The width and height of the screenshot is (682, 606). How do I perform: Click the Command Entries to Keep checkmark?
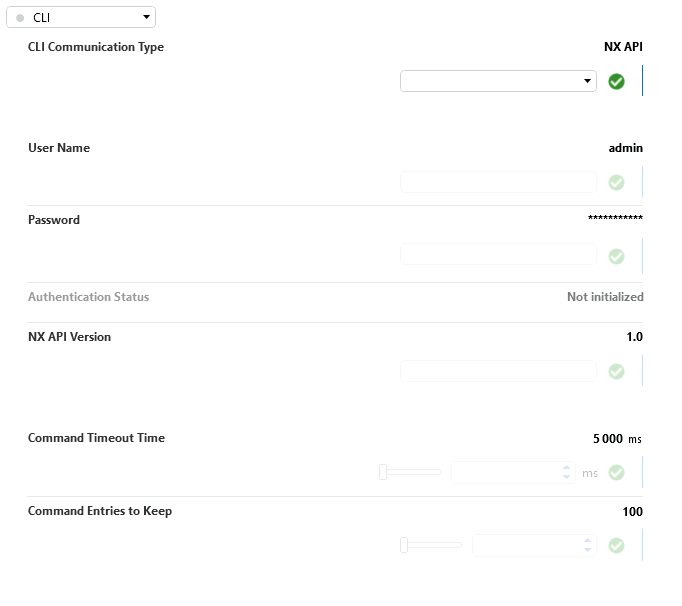pyautogui.click(x=616, y=546)
